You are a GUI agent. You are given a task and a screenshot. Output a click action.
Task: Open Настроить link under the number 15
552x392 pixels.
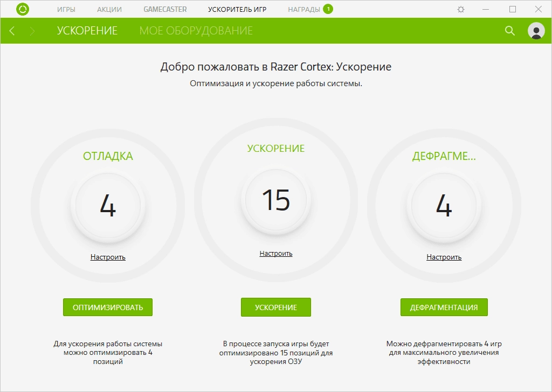pyautogui.click(x=276, y=254)
